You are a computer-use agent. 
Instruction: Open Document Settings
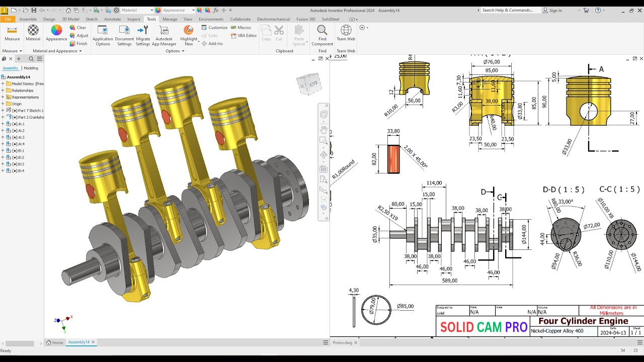[x=124, y=35]
